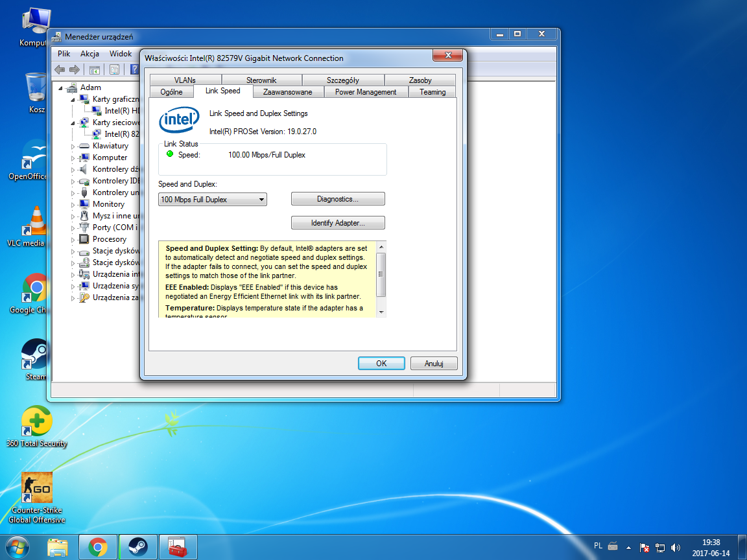747x560 pixels.
Task: Expand the Klawiatury tree node
Action: pos(73,146)
